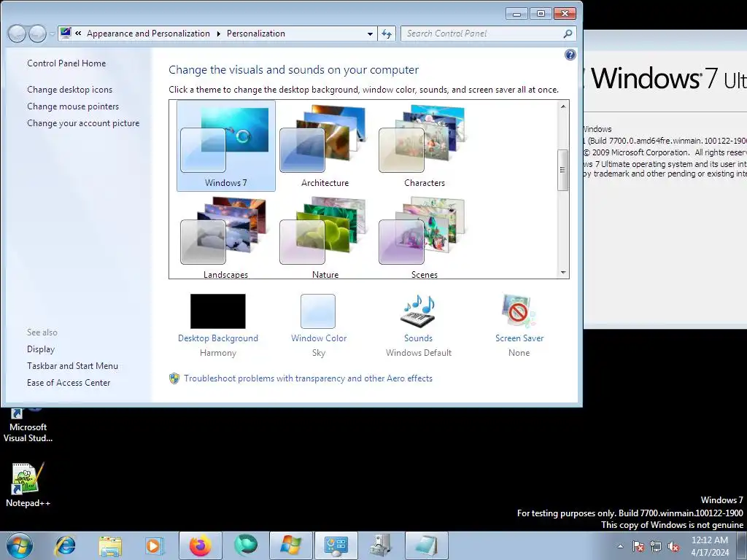Open the Sounds music notes icon

pyautogui.click(x=418, y=311)
